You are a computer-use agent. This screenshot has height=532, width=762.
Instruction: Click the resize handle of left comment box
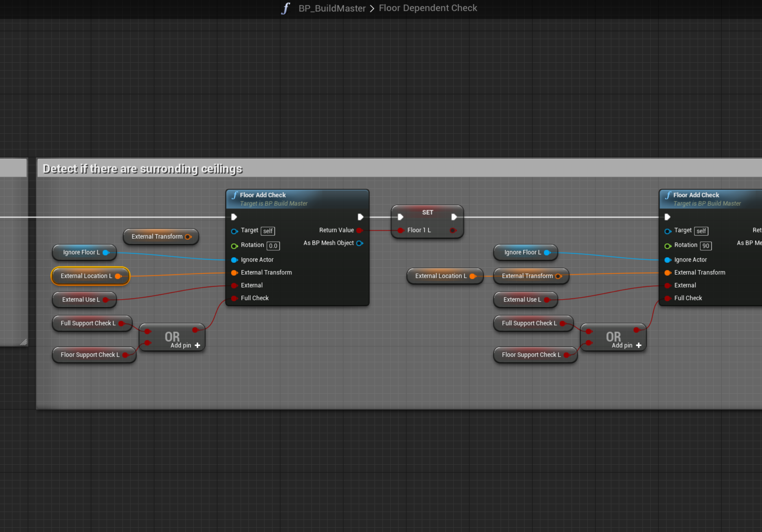point(24,342)
